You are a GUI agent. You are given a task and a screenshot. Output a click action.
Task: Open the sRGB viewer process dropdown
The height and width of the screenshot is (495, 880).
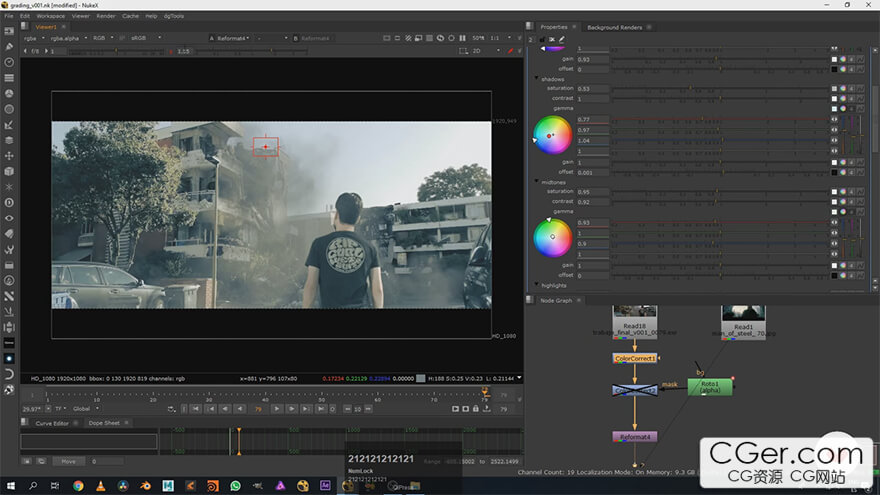[145, 38]
